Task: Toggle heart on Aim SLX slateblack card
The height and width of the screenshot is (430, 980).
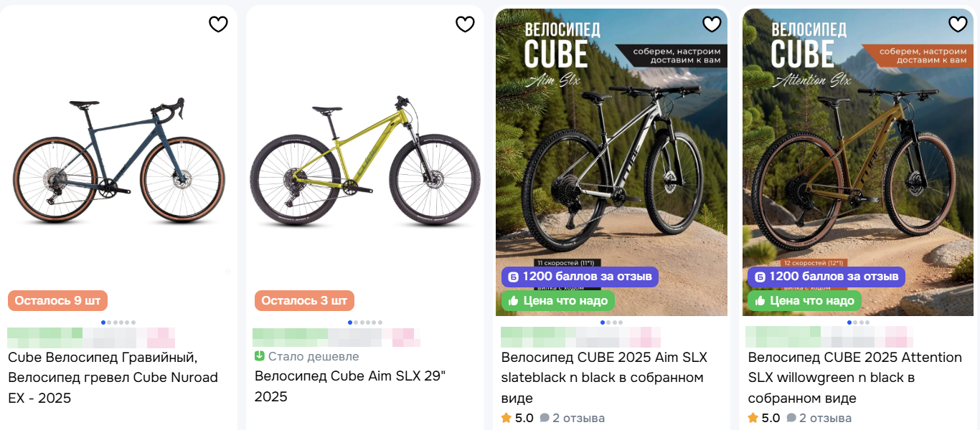Action: [712, 24]
